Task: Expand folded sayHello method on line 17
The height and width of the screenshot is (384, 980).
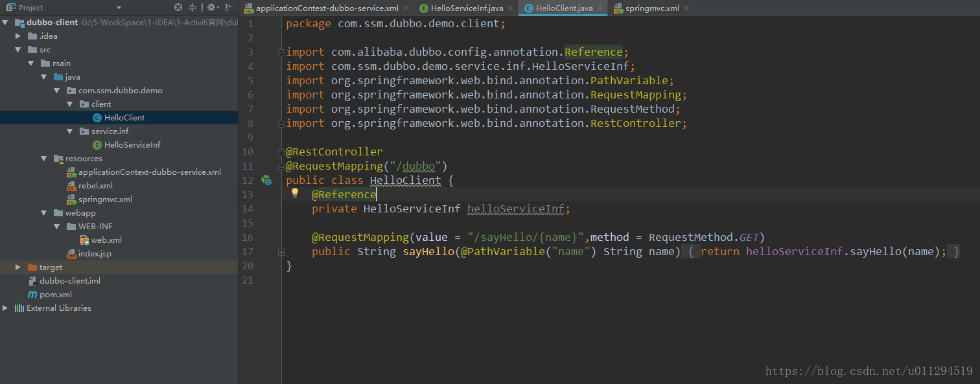Action: 281,251
